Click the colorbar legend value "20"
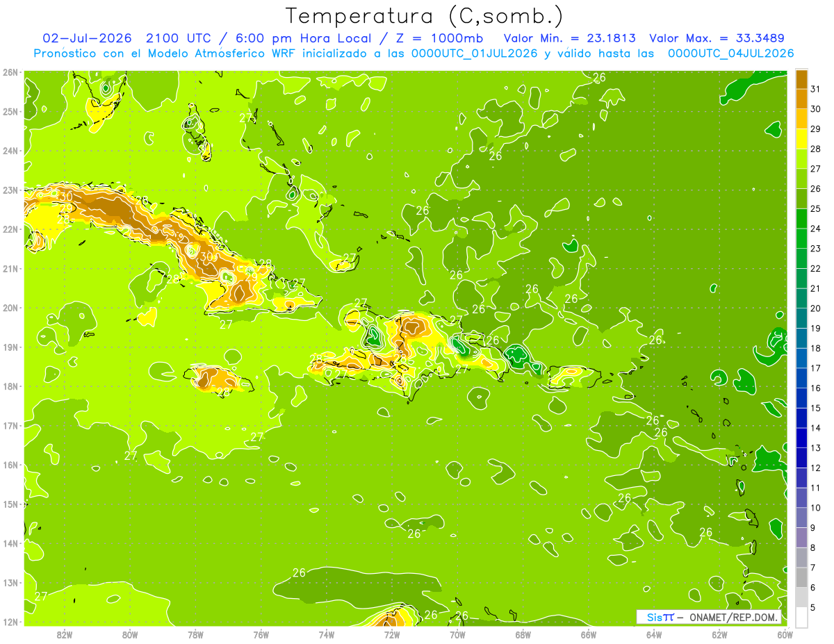Image resolution: width=834 pixels, height=644 pixels. (x=815, y=308)
